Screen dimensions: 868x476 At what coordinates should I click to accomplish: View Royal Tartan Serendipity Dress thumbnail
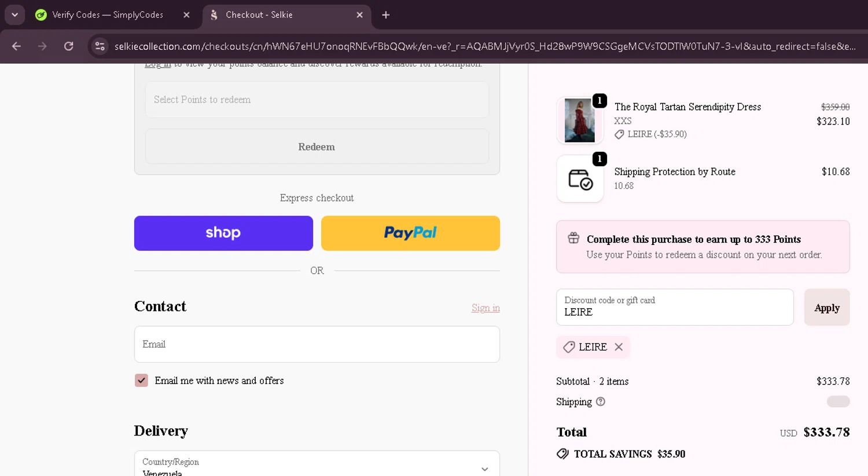point(580,120)
